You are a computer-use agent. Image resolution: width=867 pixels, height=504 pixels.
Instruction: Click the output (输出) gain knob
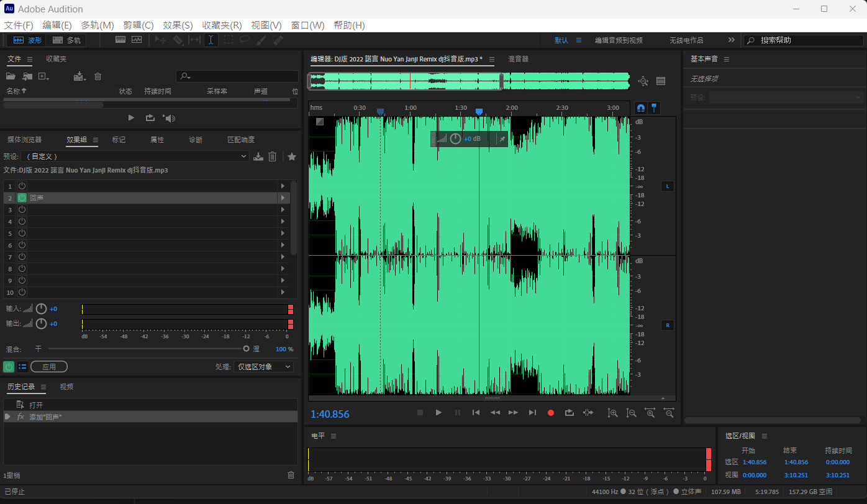click(42, 323)
